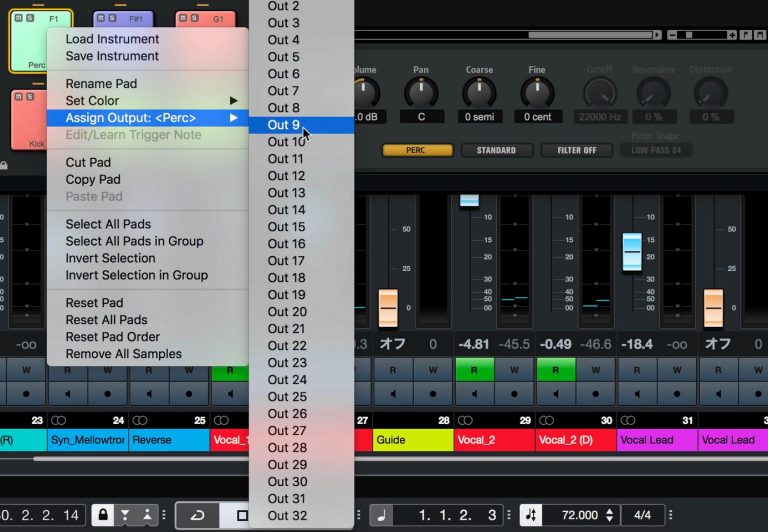
Task: Click the Reverse channel name label
Action: [x=169, y=440]
